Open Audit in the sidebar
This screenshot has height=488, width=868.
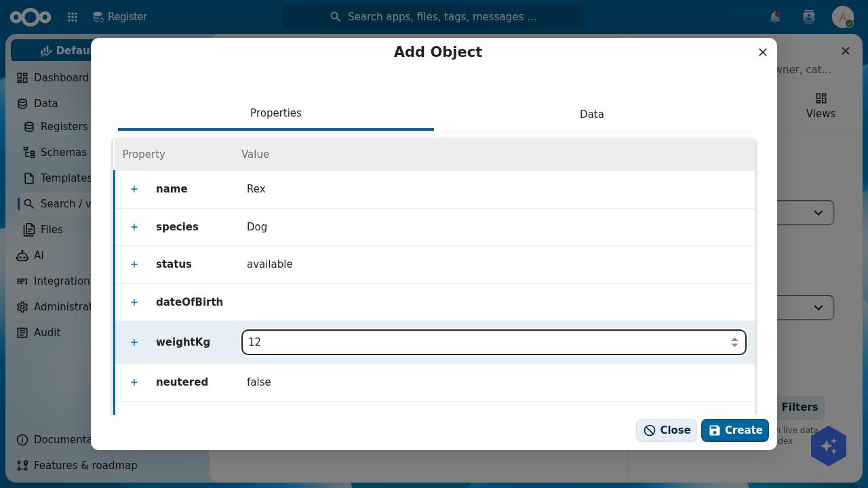[x=47, y=333]
